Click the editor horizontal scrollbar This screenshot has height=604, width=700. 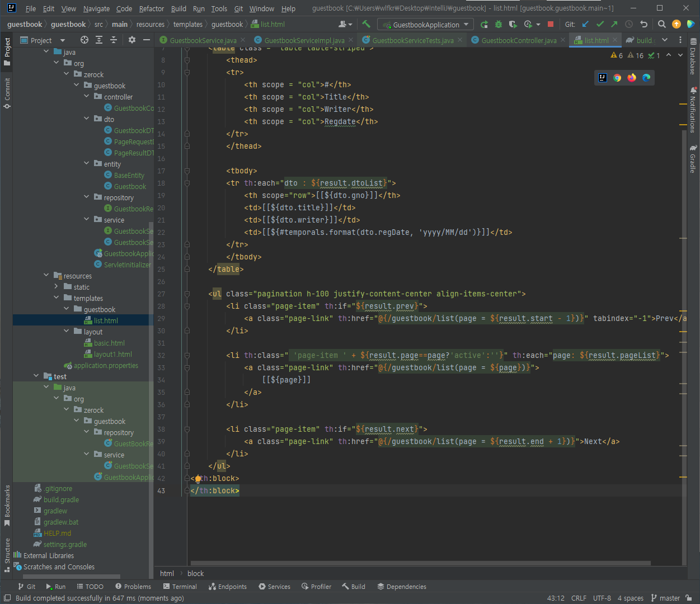tap(421, 563)
